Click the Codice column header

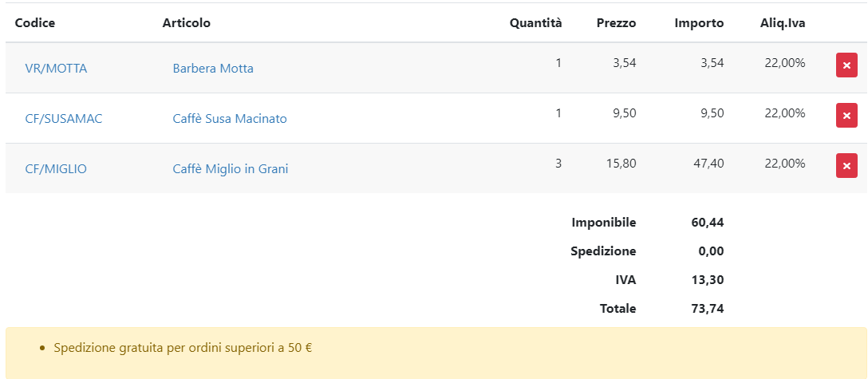tap(35, 23)
